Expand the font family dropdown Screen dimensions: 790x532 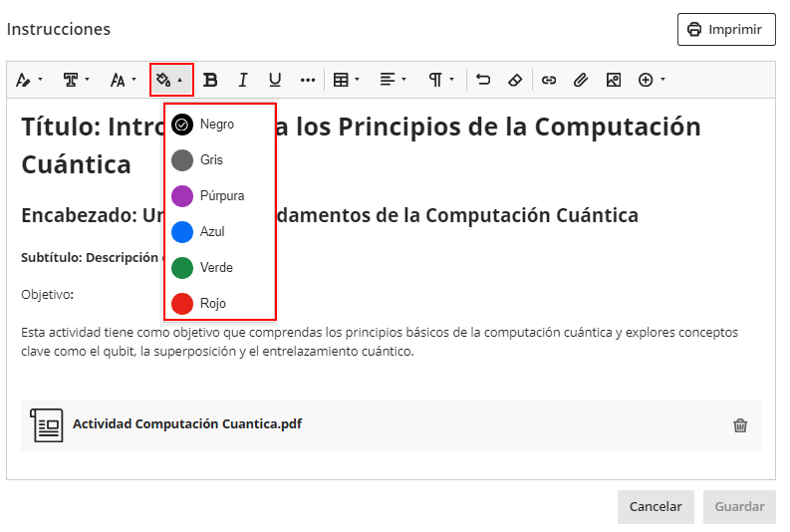76,80
